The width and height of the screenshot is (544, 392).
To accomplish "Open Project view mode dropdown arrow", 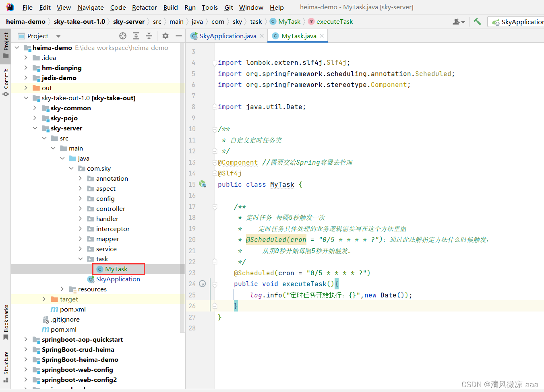I will 58,36.
